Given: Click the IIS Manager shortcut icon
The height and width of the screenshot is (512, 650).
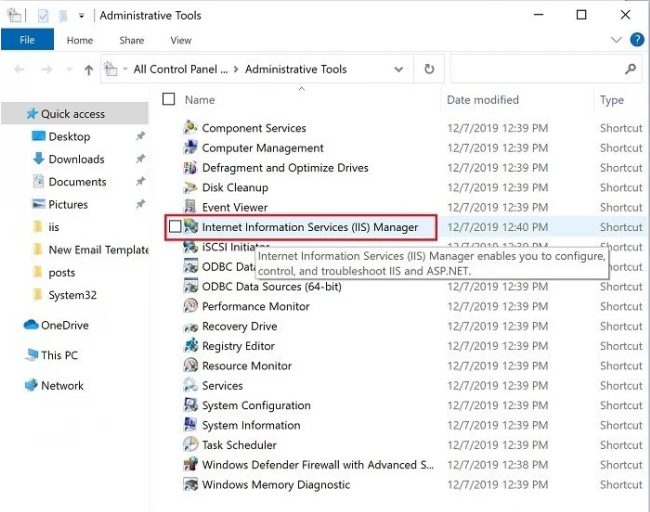Looking at the screenshot, I should tap(190, 226).
